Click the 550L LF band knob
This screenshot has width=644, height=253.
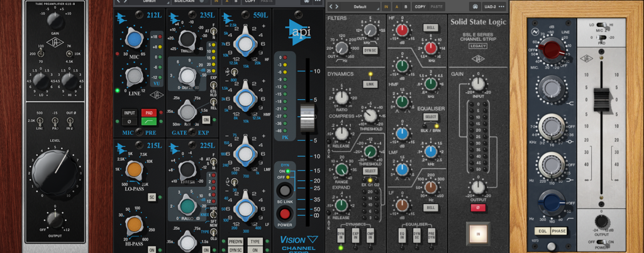[246, 207]
